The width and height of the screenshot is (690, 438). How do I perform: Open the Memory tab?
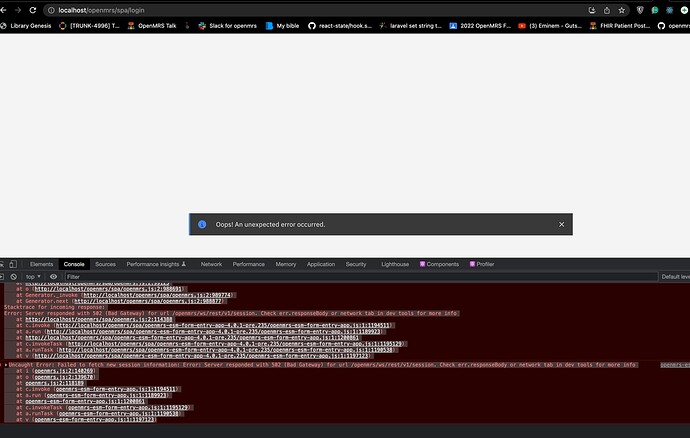coord(286,264)
